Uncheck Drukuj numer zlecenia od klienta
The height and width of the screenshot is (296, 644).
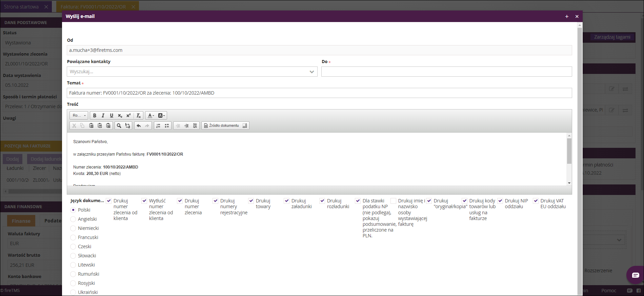pos(109,201)
